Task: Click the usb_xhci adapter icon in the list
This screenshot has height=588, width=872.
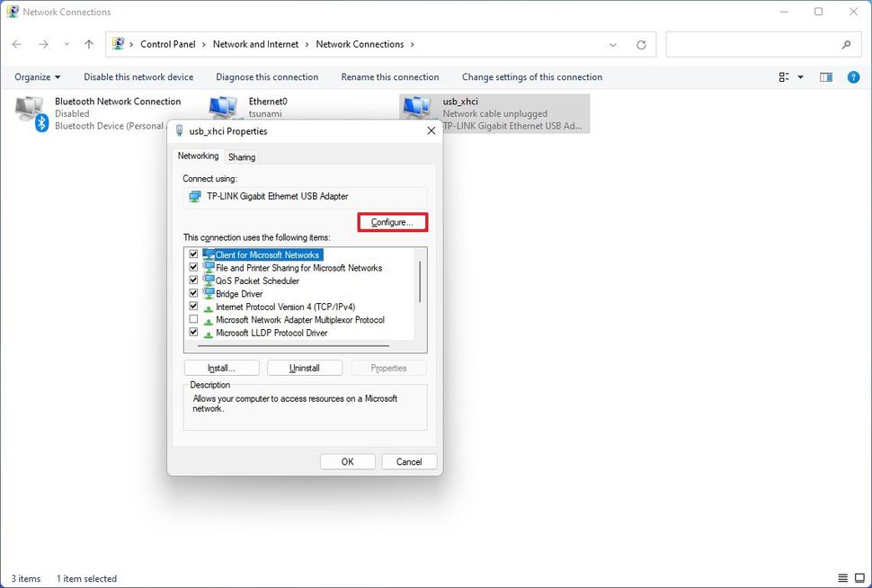Action: point(416,106)
